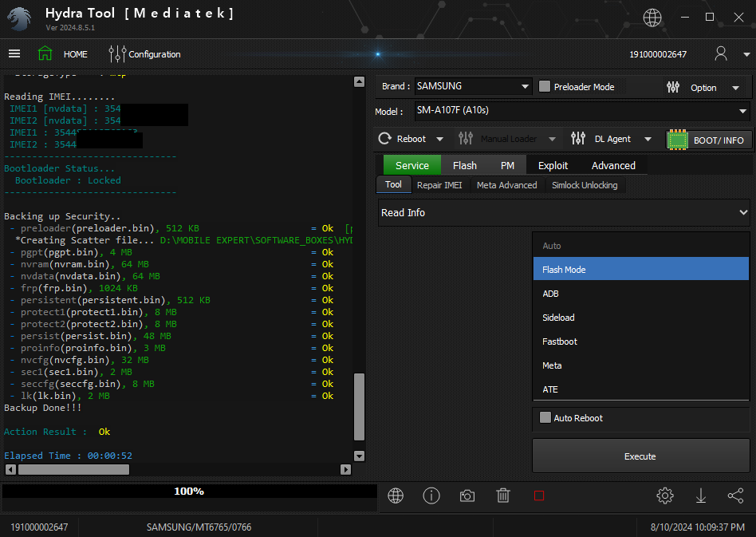
Task: Open the hamburger menu
Action: (14, 53)
